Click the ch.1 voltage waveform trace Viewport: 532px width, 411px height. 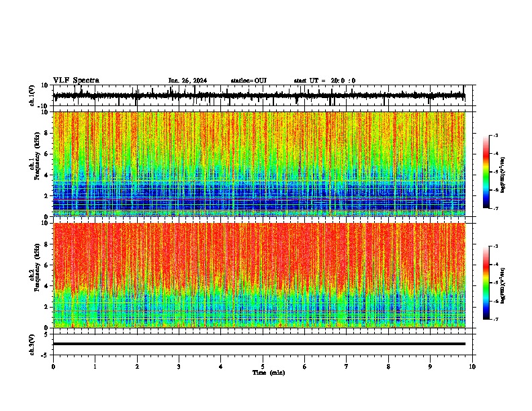(259, 95)
